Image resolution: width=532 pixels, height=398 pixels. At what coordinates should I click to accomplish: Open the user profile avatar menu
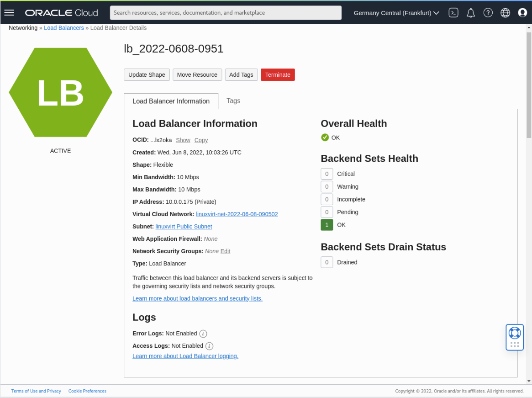click(522, 12)
